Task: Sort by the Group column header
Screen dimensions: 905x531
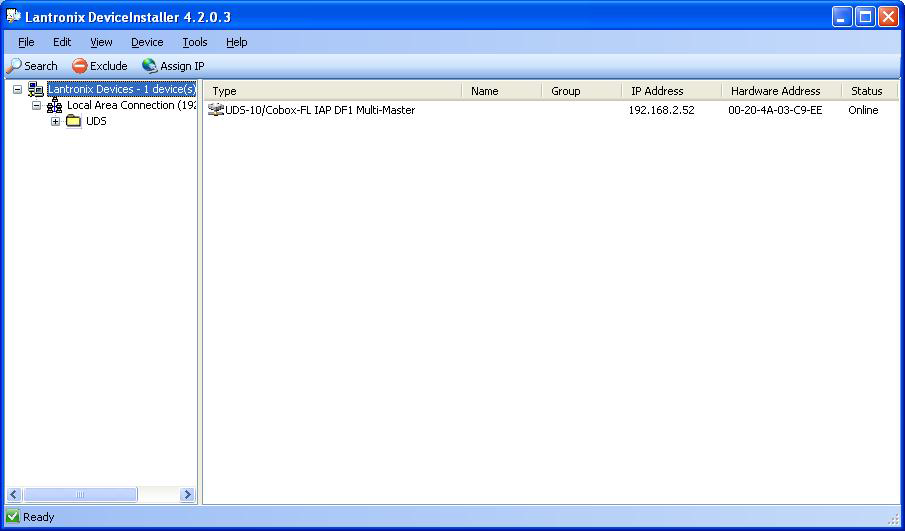Action: (x=582, y=91)
